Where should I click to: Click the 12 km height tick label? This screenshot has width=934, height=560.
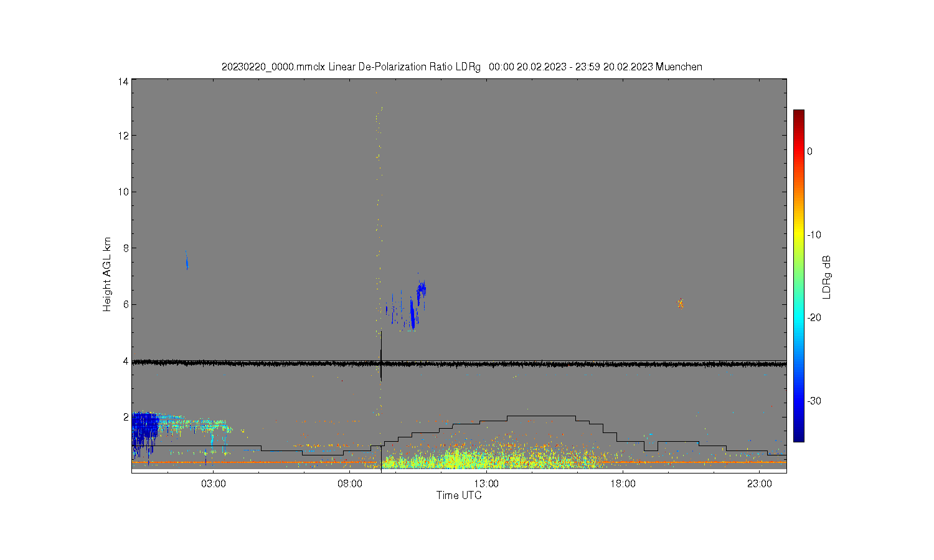[x=123, y=136]
